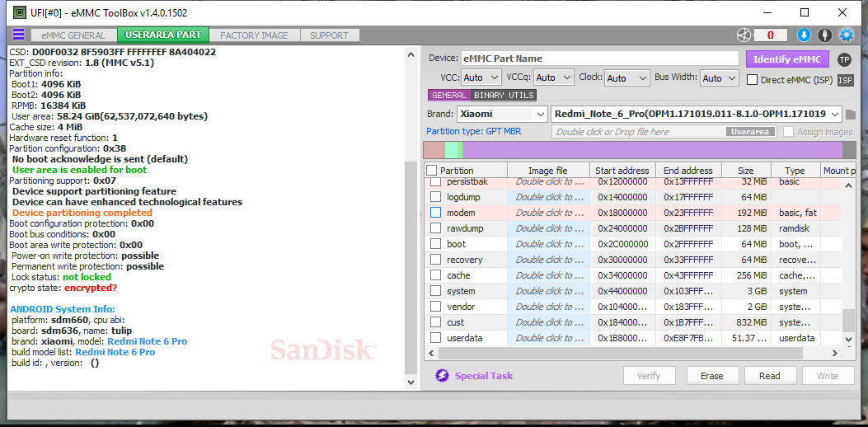The height and width of the screenshot is (427, 868).
Task: Check the system partition checkbox
Action: click(x=436, y=291)
